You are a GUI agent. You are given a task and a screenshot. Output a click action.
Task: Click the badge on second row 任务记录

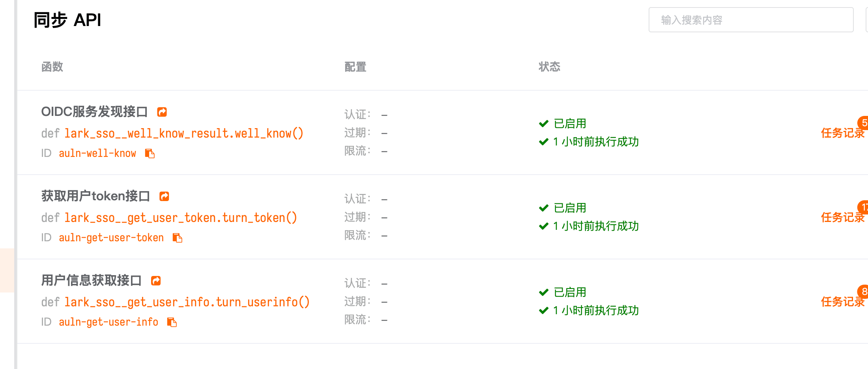(864, 207)
